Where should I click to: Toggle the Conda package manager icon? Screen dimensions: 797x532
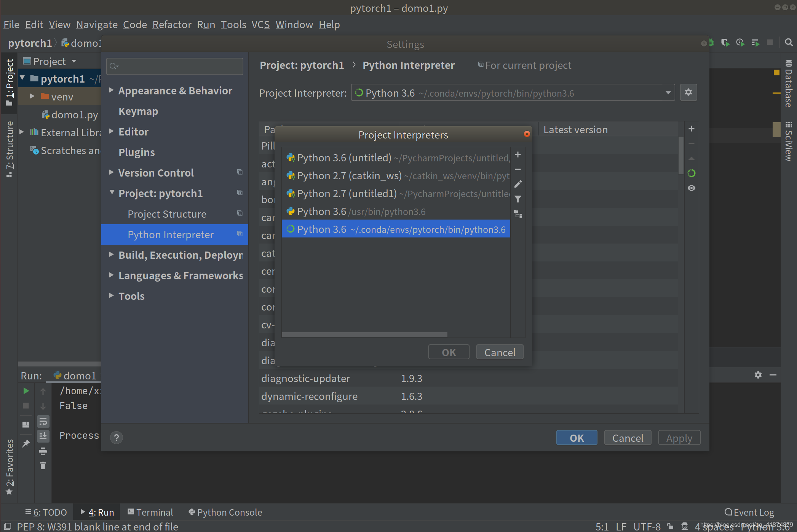[691, 174]
